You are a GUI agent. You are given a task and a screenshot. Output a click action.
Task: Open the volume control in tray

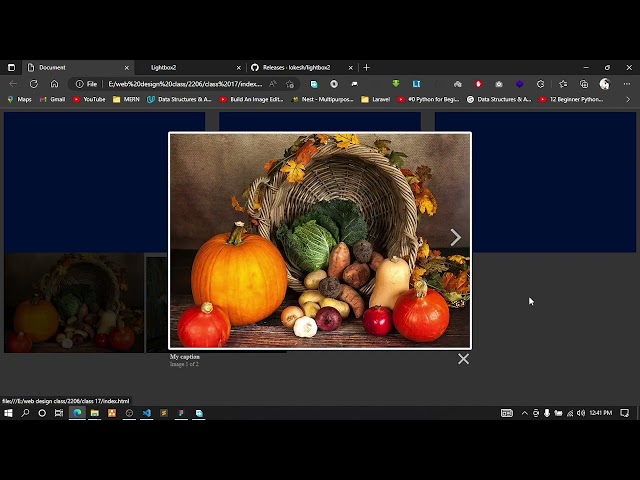click(581, 413)
